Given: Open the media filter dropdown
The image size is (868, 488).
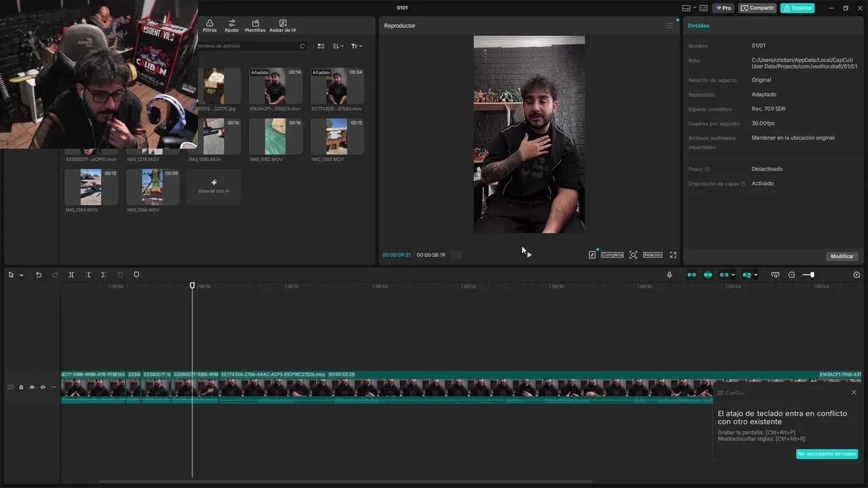Looking at the screenshot, I should pos(357,46).
